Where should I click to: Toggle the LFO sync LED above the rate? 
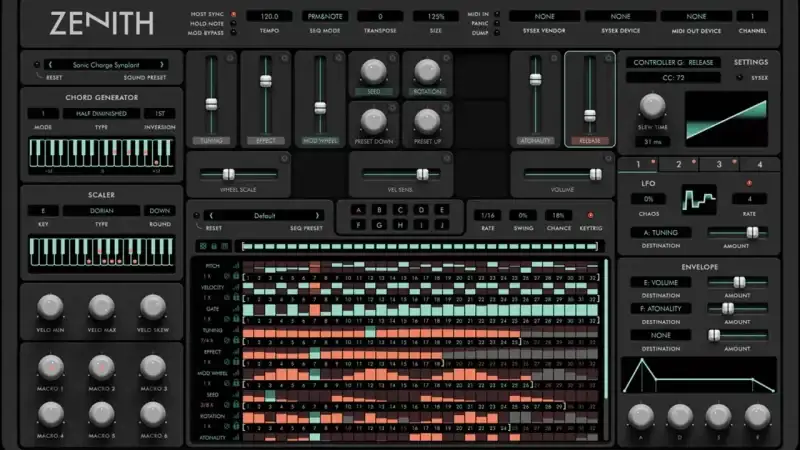click(749, 183)
